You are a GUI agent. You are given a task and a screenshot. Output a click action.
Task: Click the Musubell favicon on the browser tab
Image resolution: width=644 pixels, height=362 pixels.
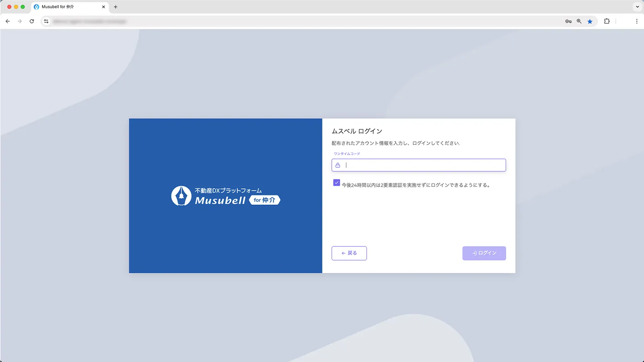pyautogui.click(x=37, y=7)
